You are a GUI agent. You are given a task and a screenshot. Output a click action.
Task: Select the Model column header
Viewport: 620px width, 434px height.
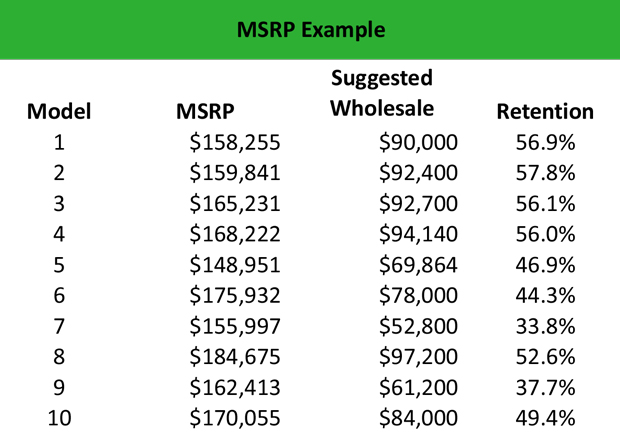[59, 112]
